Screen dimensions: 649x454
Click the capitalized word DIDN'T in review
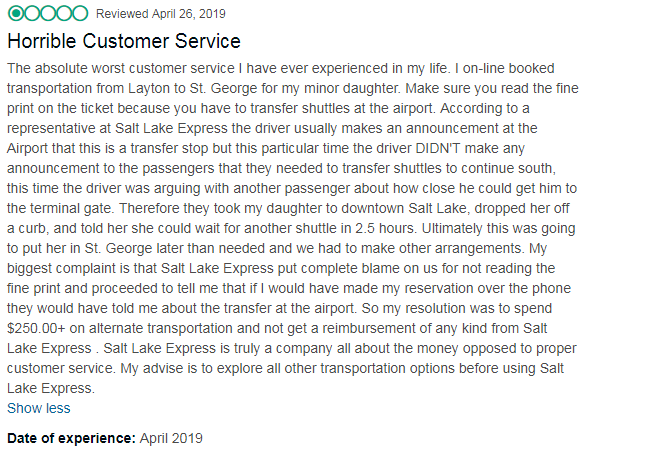point(438,148)
